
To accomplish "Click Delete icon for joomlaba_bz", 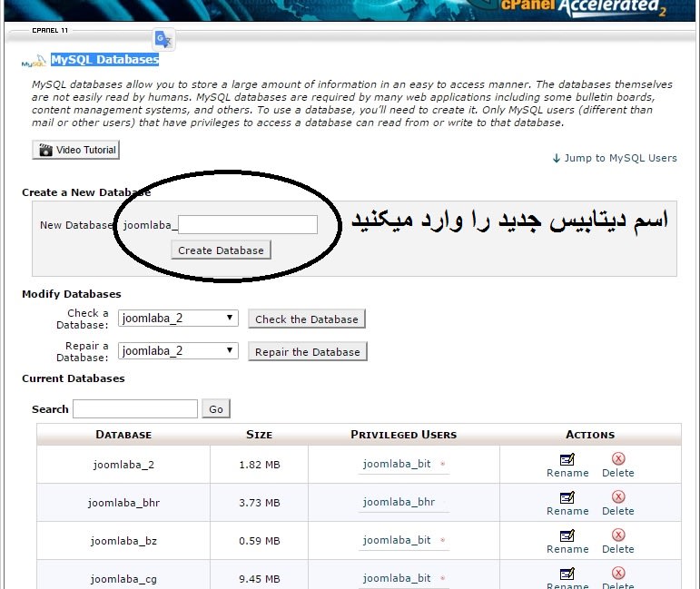I will [618, 535].
